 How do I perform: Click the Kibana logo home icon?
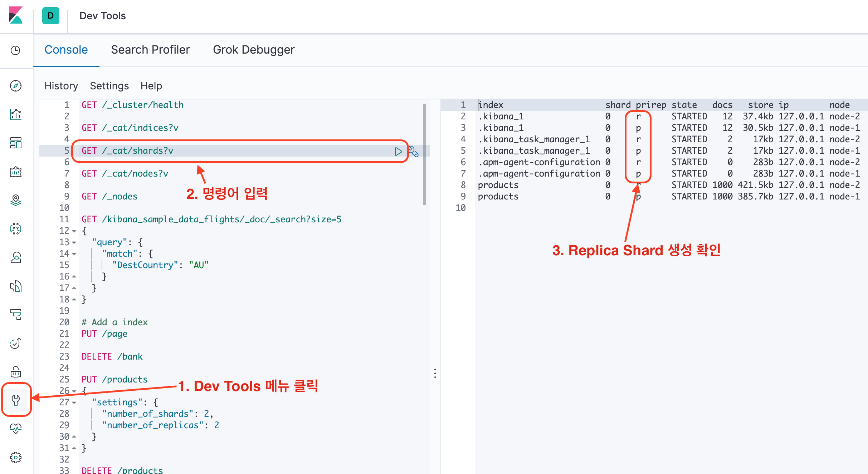[16, 15]
